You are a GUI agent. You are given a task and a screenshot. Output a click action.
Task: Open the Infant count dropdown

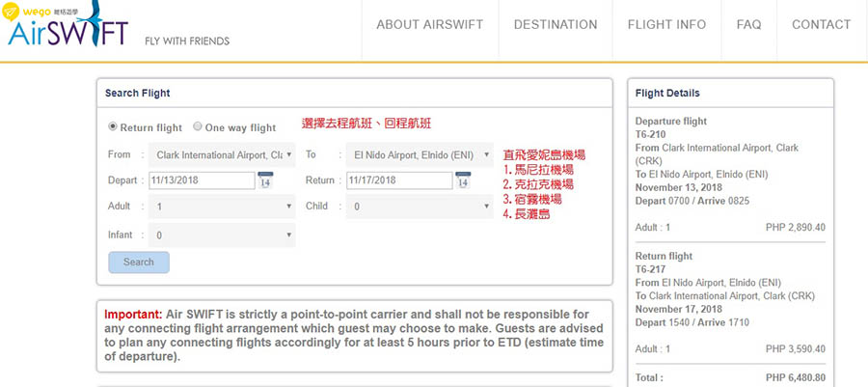click(222, 235)
